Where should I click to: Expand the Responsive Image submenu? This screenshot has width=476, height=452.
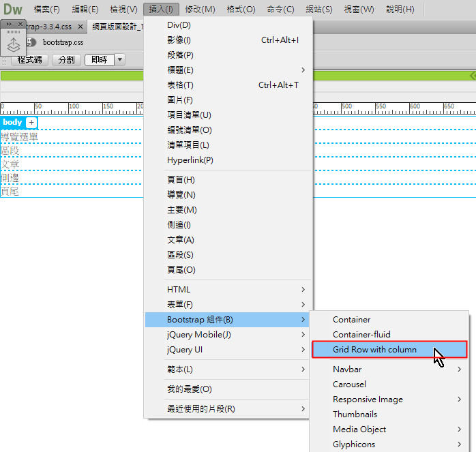click(389, 400)
